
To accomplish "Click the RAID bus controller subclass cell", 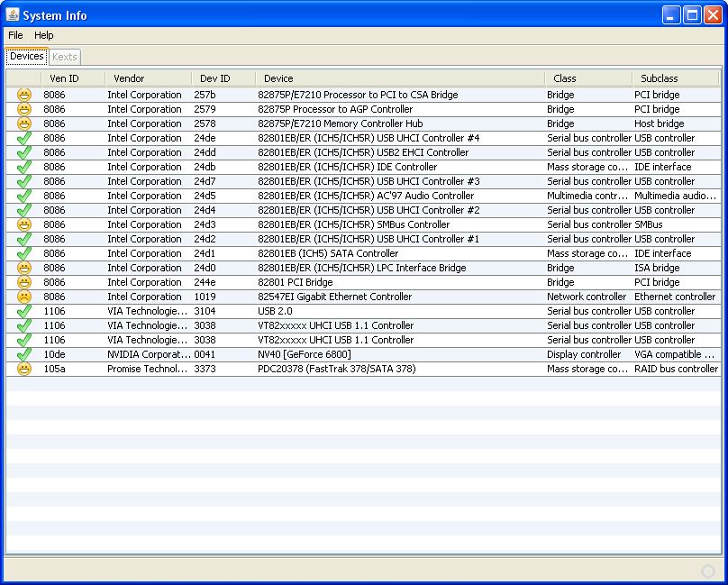I will [676, 369].
